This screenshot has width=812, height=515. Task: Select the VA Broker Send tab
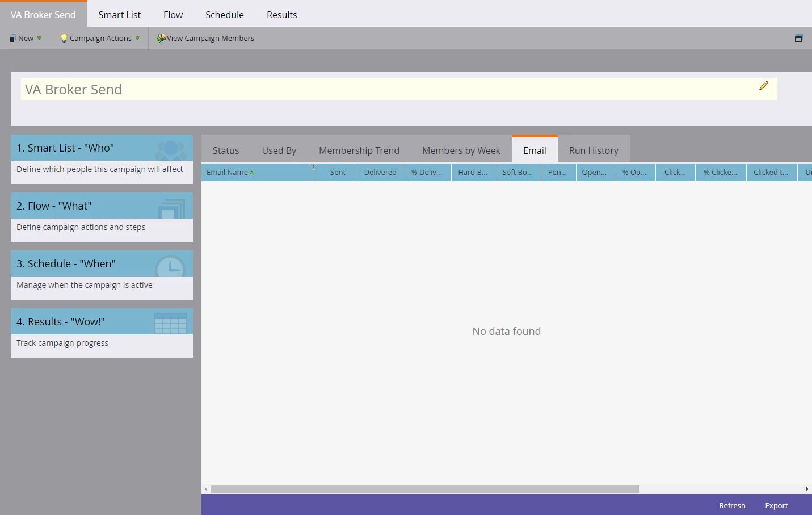[43, 14]
